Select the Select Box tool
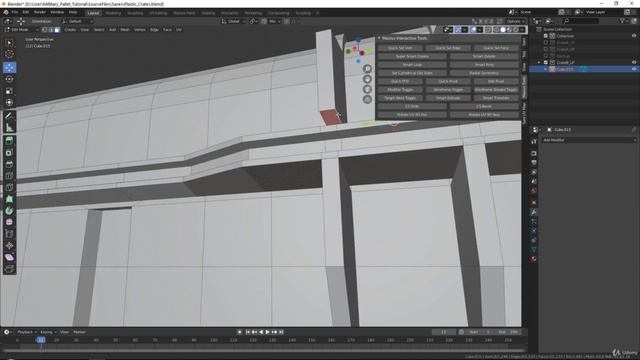Screen dimensions: 640x360 [x=9, y=43]
